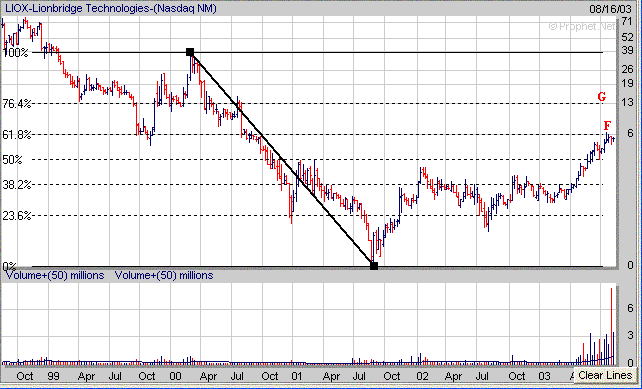Click the 03 year label on time axis

point(545,376)
